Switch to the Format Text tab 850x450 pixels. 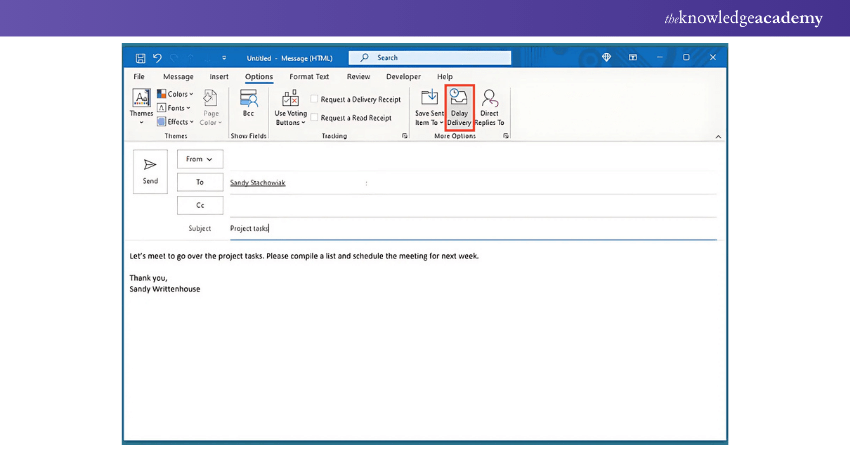(x=309, y=77)
